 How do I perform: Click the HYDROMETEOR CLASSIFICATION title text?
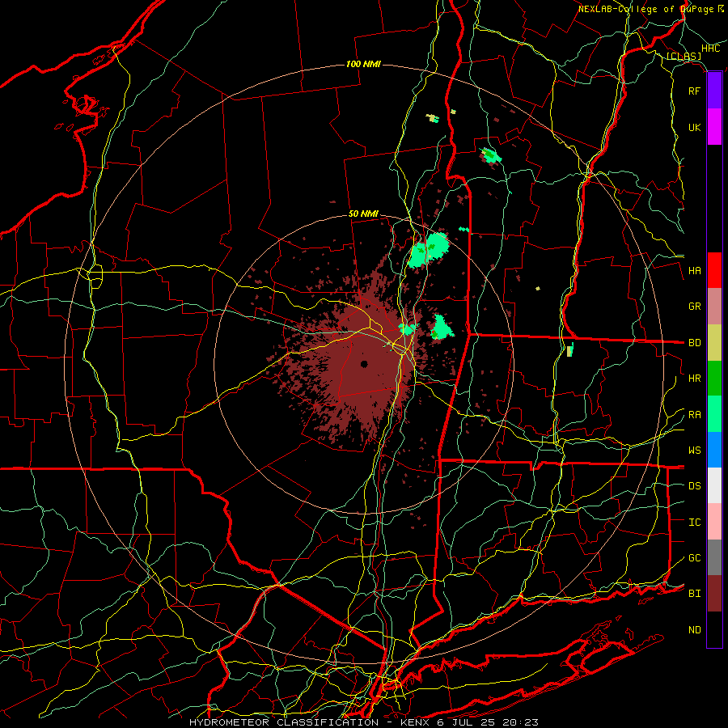284,722
